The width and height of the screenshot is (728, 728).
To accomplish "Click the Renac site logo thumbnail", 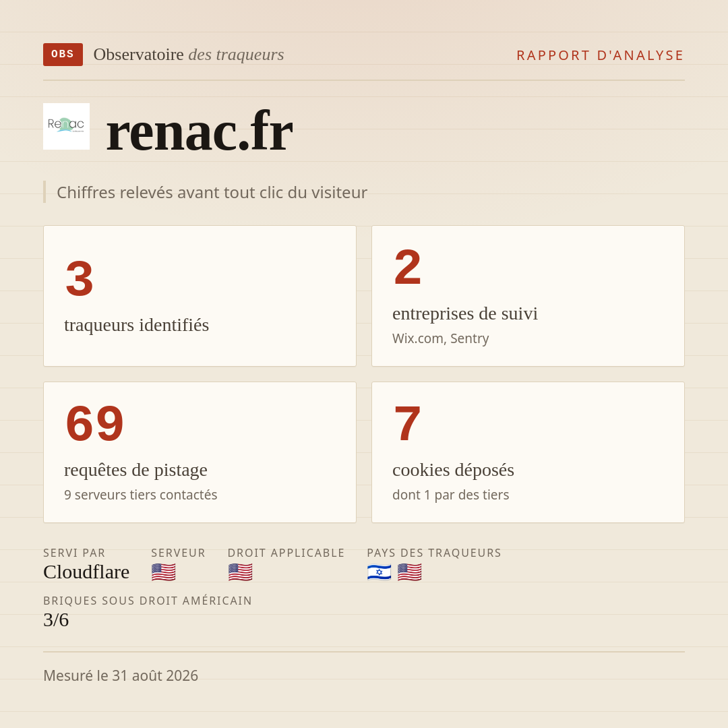I will click(x=66, y=126).
